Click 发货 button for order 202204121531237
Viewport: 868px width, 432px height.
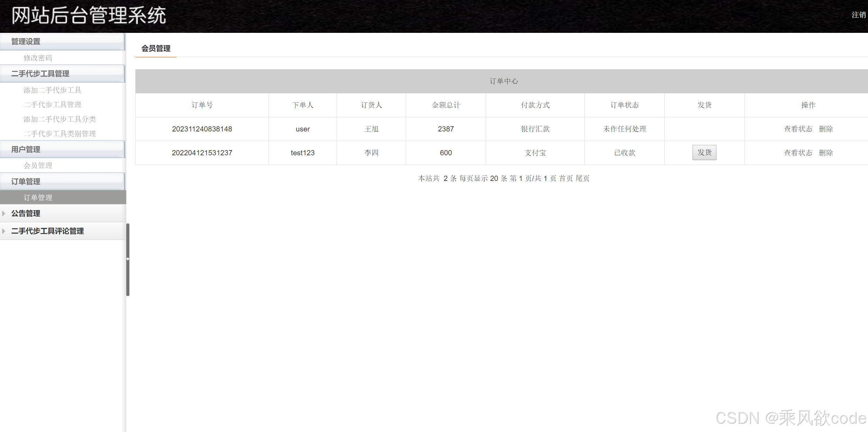(x=704, y=153)
